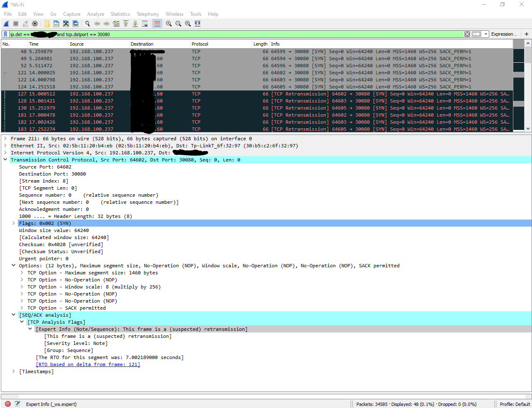Open the Analyze menu
The width and height of the screenshot is (532, 408).
[95, 14]
